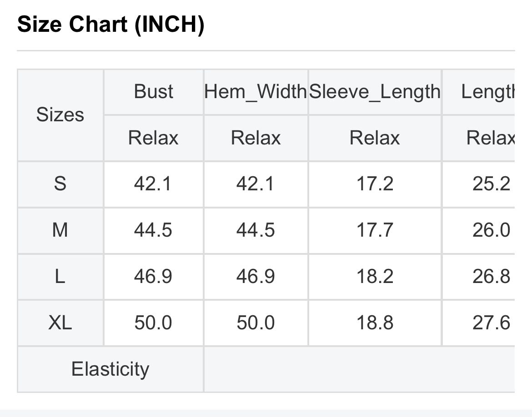Select the Relax subheader under Bust
The height and width of the screenshot is (417, 532).
click(153, 138)
